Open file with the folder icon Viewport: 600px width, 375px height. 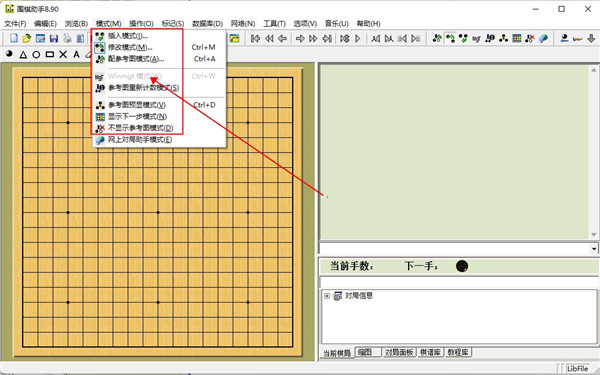click(26, 38)
